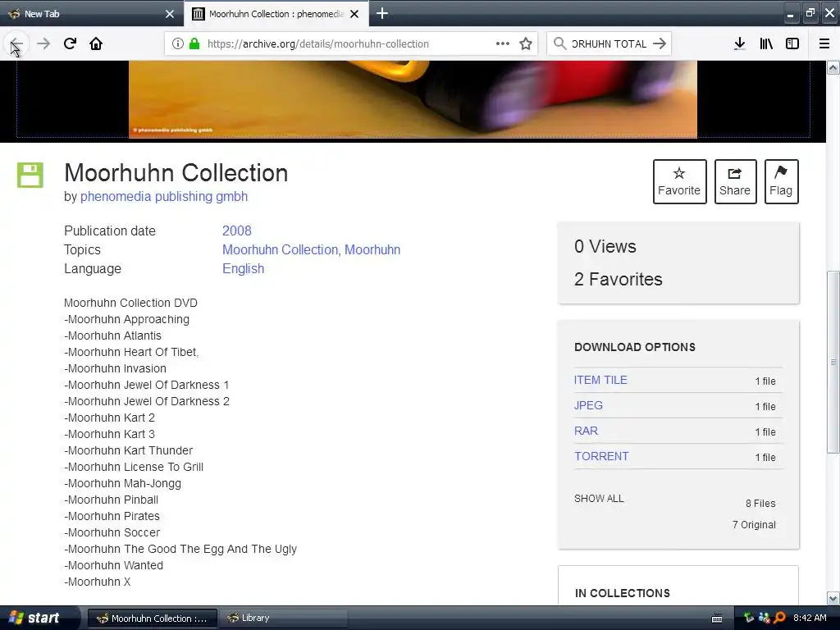Open phenomedia publishing gmbh creator link
The width and height of the screenshot is (840, 630).
tap(164, 197)
